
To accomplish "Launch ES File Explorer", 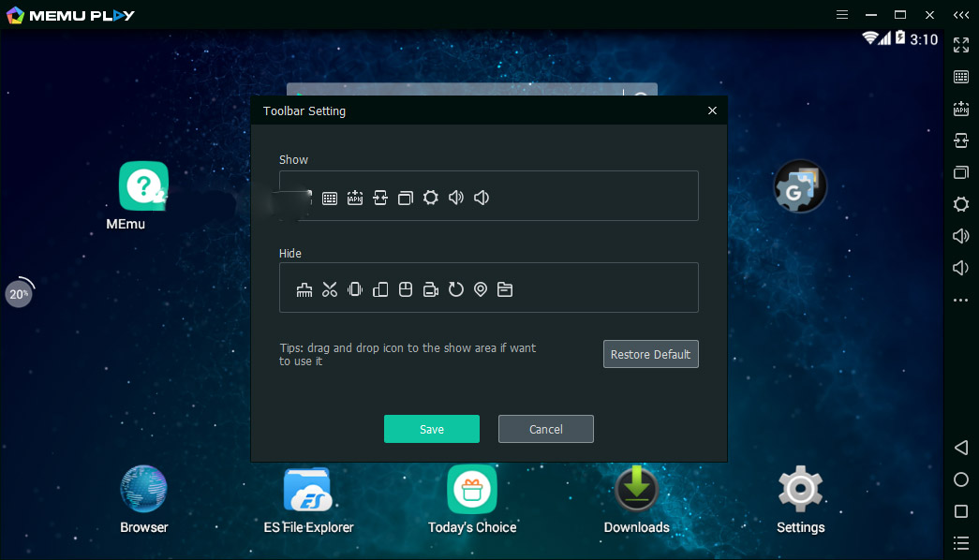I will coord(308,490).
